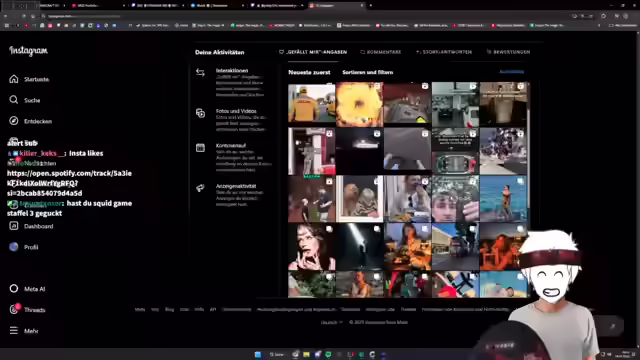Open the liked post with bus at building

(455, 247)
